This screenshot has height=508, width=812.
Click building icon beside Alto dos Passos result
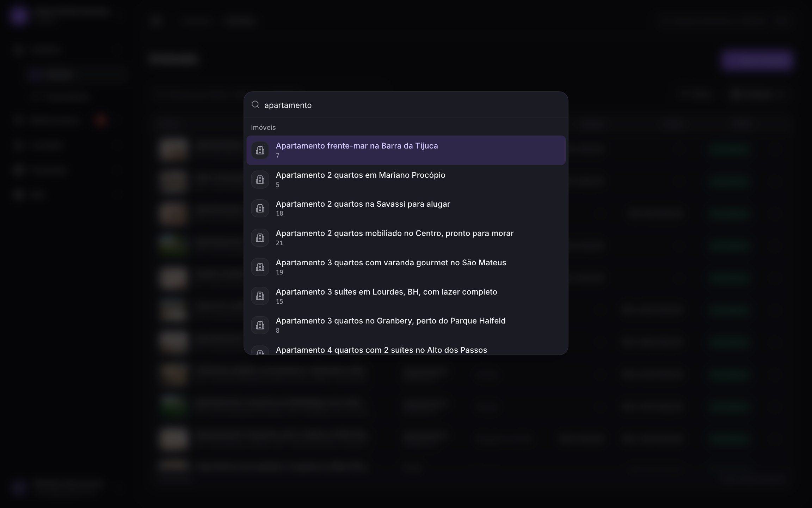260,351
